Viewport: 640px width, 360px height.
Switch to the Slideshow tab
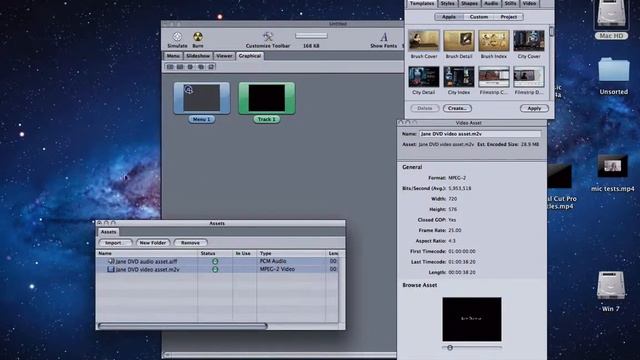click(x=198, y=56)
